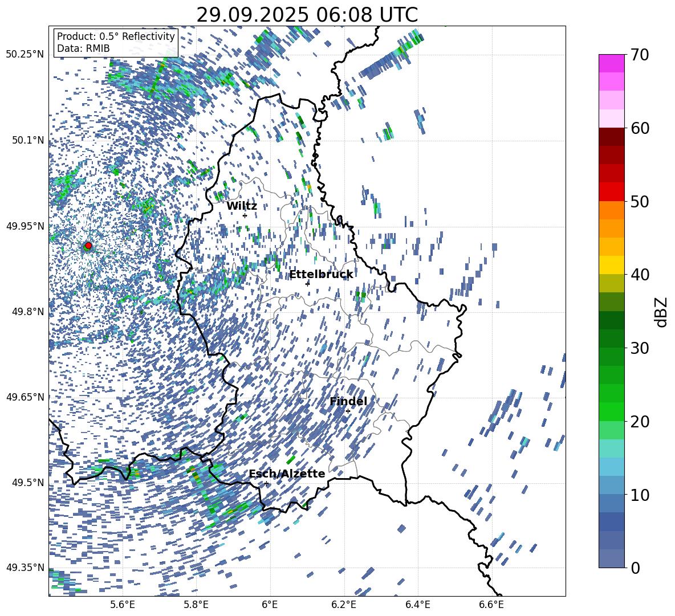
Task: Click the 6.2°E longitude tick label
Action: [x=344, y=605]
